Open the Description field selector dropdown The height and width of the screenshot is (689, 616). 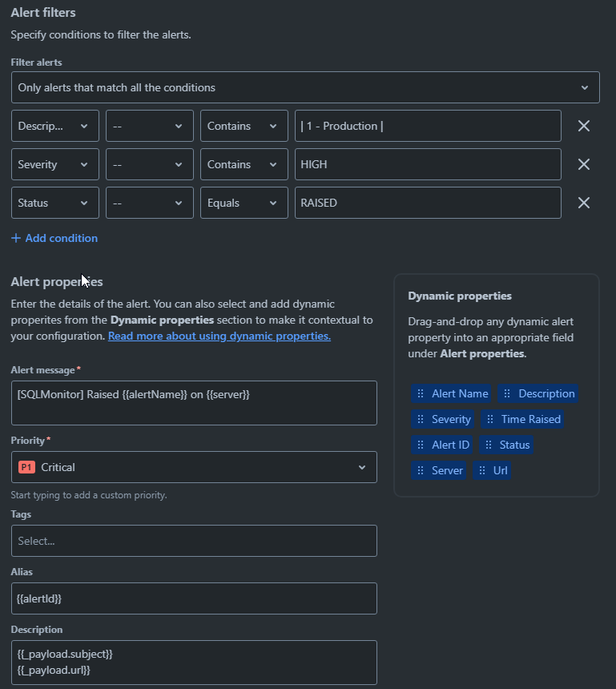coord(55,126)
